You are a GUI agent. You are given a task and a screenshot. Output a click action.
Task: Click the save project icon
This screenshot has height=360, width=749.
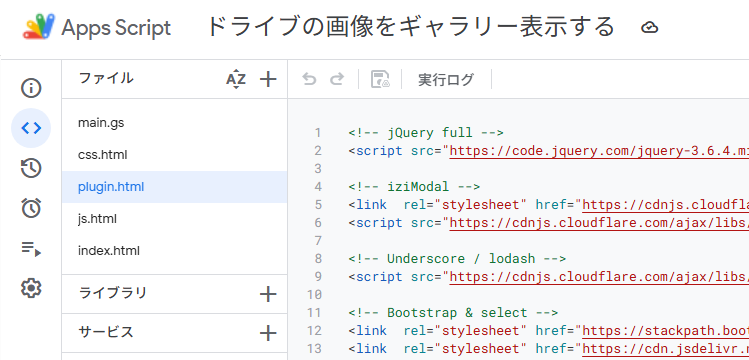pyautogui.click(x=380, y=79)
